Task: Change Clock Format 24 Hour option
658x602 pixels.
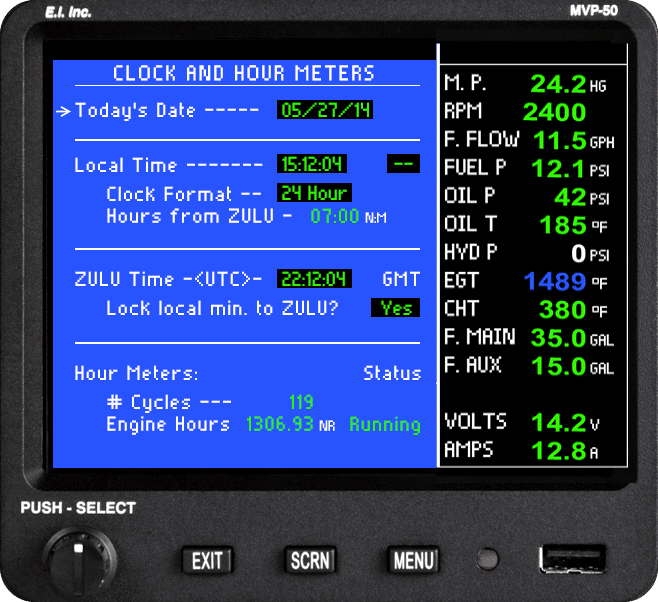Action: point(314,193)
